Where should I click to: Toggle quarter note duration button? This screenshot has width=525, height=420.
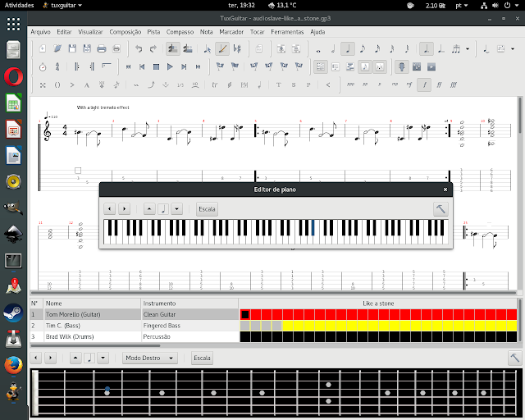[348, 49]
